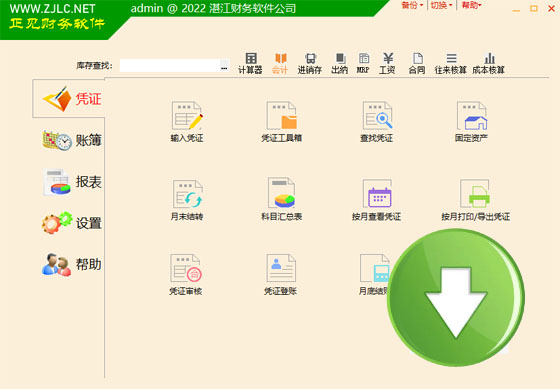This screenshot has width=560, height=389.
Task: Open 查找凭证 voucher search
Action: pyautogui.click(x=377, y=122)
